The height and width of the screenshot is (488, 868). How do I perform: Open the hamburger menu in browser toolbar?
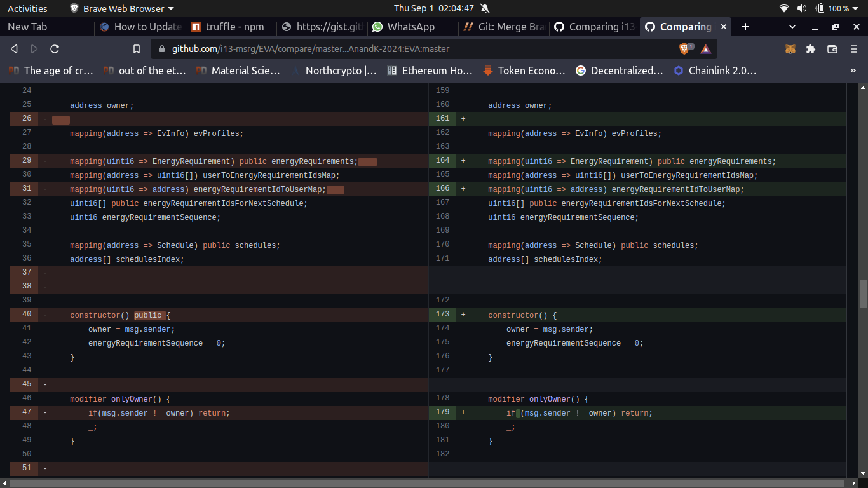(855, 48)
